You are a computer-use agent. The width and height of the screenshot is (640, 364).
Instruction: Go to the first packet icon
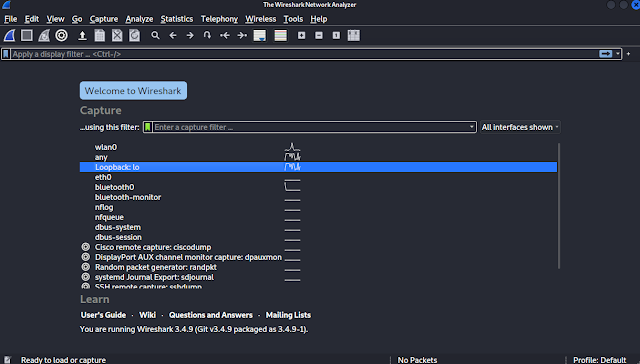(x=224, y=36)
